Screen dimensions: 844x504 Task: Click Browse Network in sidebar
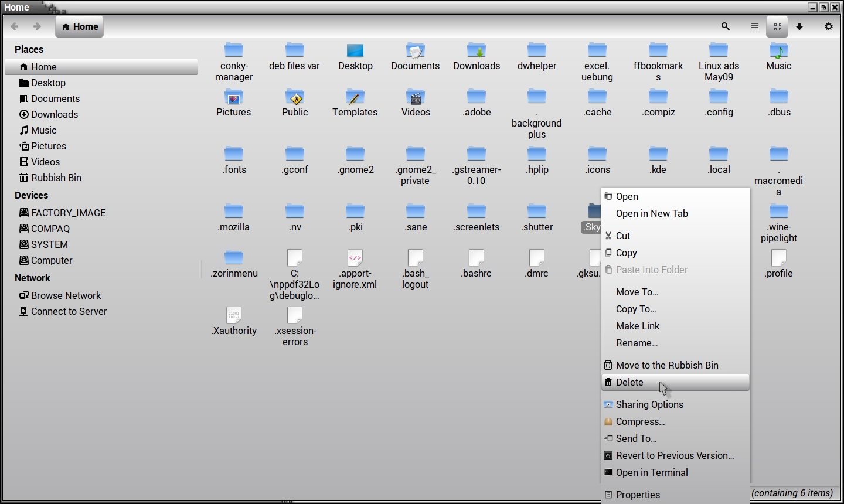click(66, 295)
